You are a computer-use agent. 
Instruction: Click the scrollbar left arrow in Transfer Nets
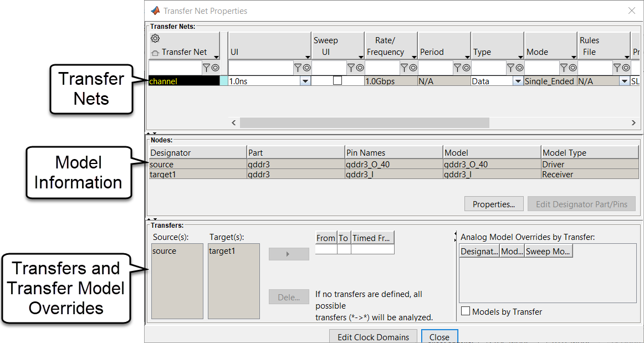[234, 122]
